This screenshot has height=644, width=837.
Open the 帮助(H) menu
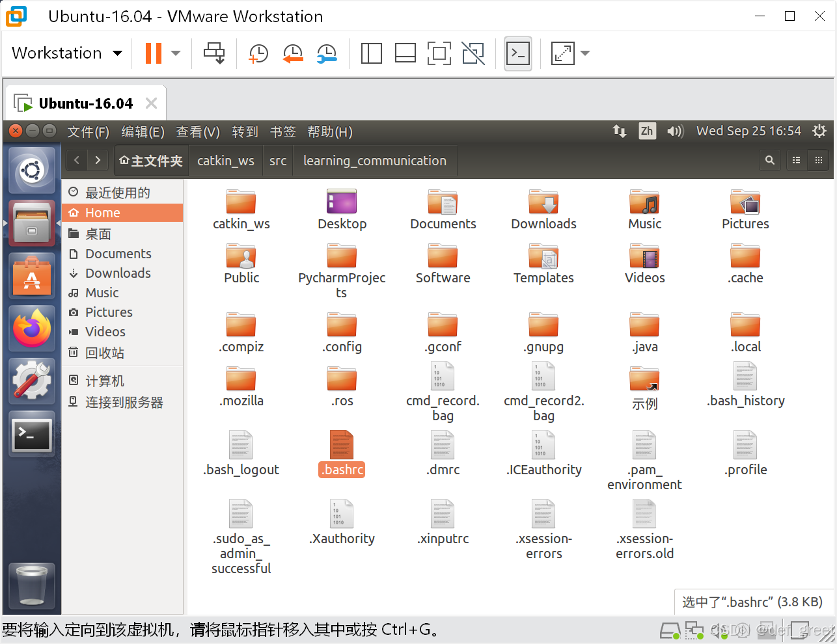(330, 132)
